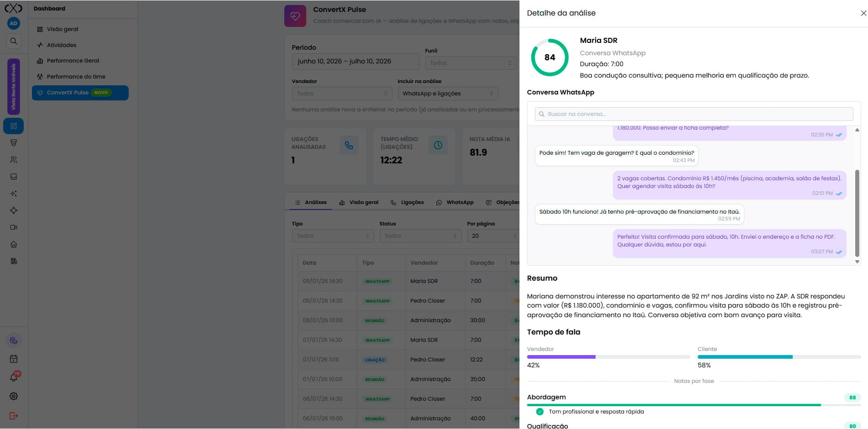Click the ConvertX Pulse heart logo icon
This screenshot has height=429, width=868.
[x=295, y=16]
